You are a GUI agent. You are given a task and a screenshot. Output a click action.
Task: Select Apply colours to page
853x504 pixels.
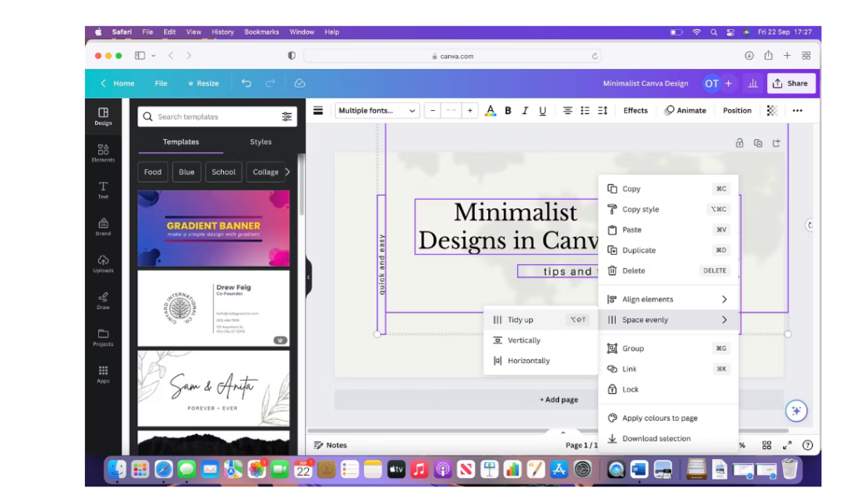point(668,418)
